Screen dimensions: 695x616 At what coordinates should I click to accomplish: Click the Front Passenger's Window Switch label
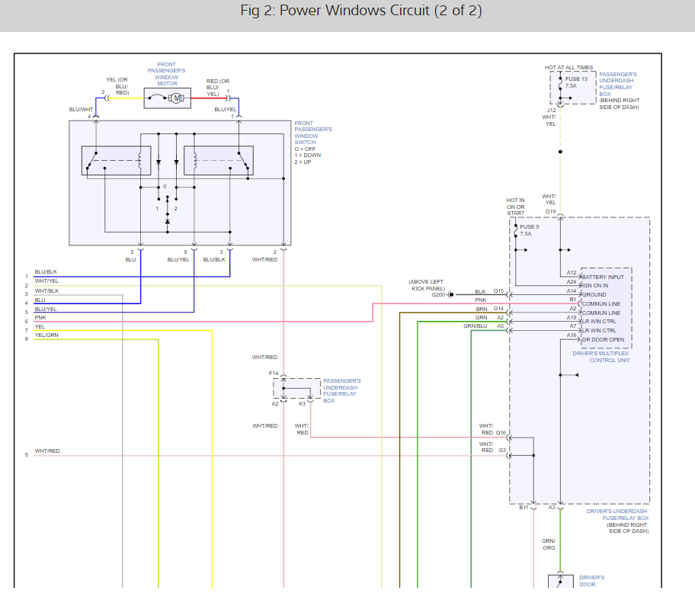(x=312, y=133)
